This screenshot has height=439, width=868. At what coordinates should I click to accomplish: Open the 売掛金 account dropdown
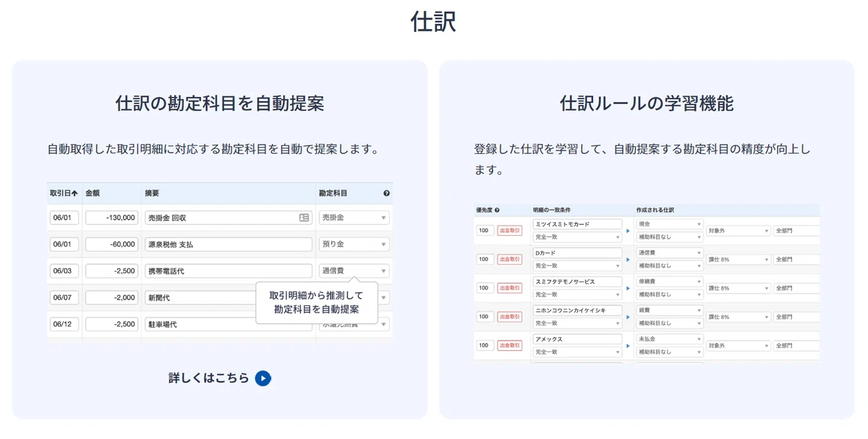pos(354,217)
